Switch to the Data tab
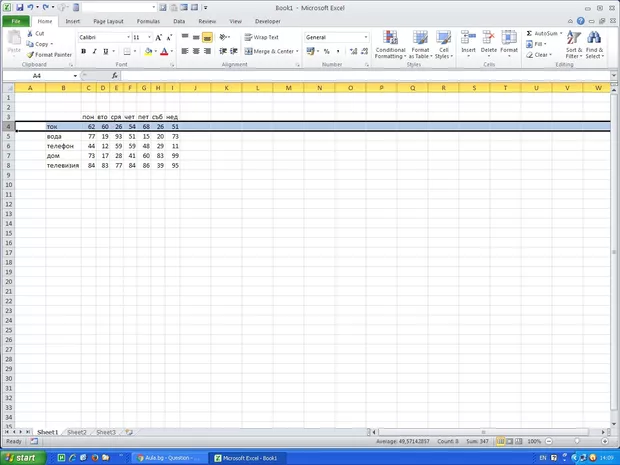Viewport: 620px width, 465px height. point(179,21)
